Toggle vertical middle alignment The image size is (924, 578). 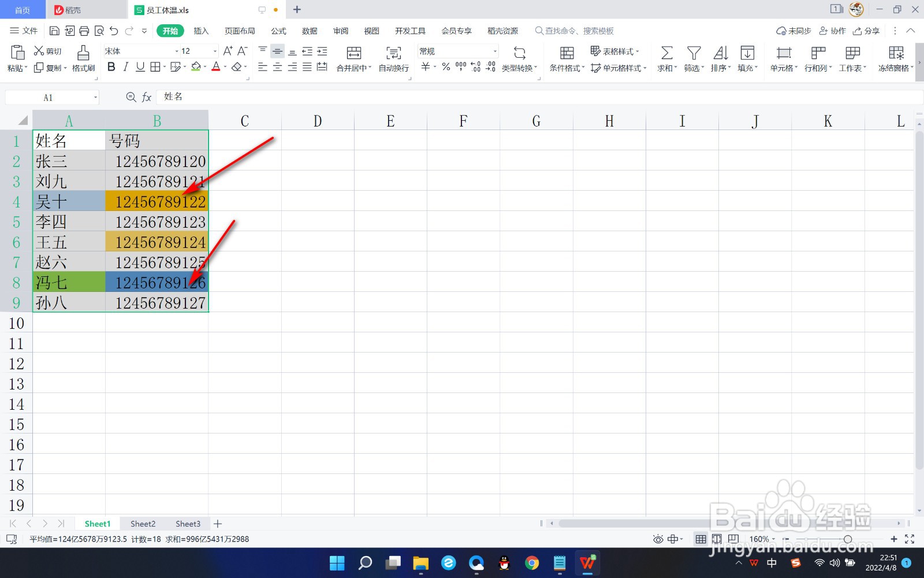tap(277, 51)
